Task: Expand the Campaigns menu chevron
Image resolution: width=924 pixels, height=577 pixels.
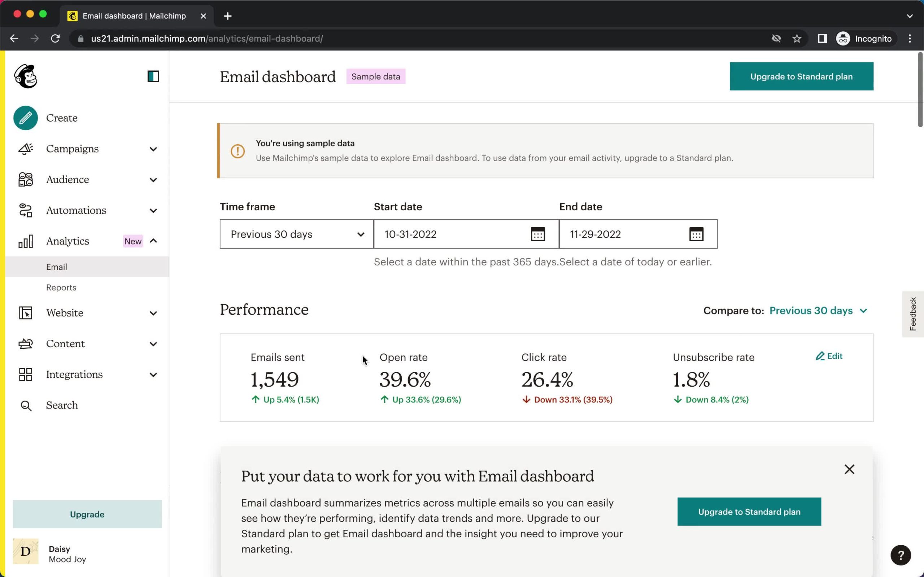Action: tap(153, 149)
